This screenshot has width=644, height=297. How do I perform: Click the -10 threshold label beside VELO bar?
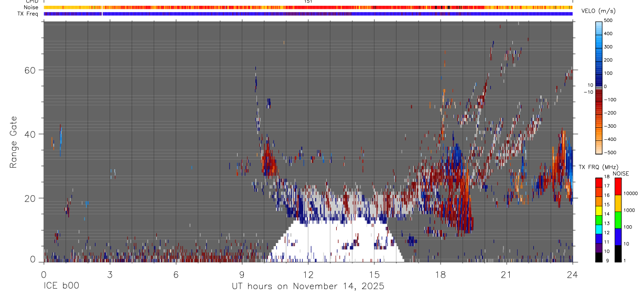point(587,92)
